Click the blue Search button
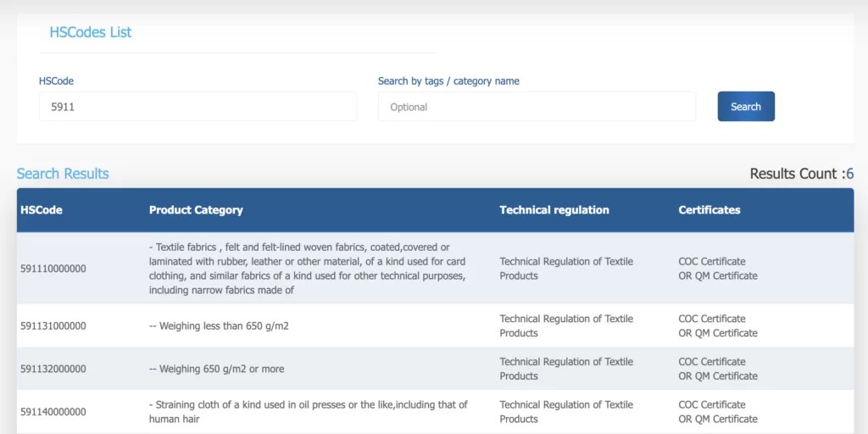Image resolution: width=868 pixels, height=434 pixels. coord(746,106)
